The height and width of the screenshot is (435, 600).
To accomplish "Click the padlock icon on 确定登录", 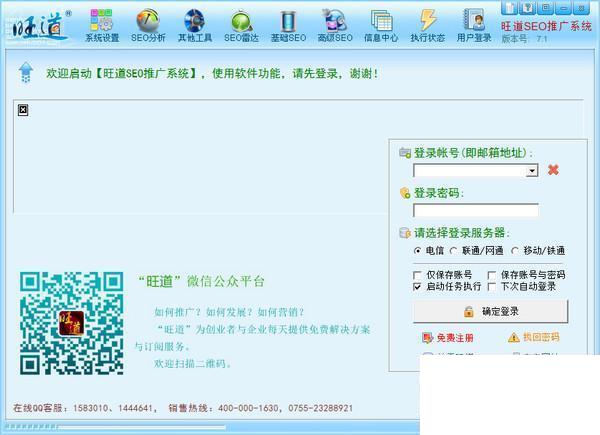I will tap(469, 311).
